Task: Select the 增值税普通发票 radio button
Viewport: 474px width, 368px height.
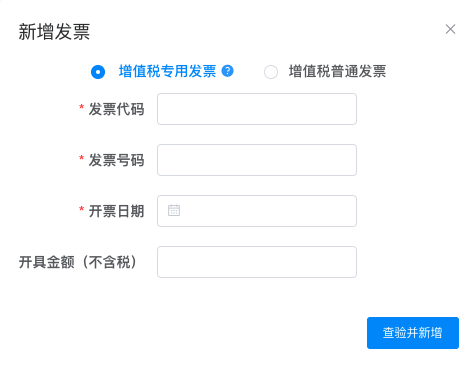Action: 271,72
